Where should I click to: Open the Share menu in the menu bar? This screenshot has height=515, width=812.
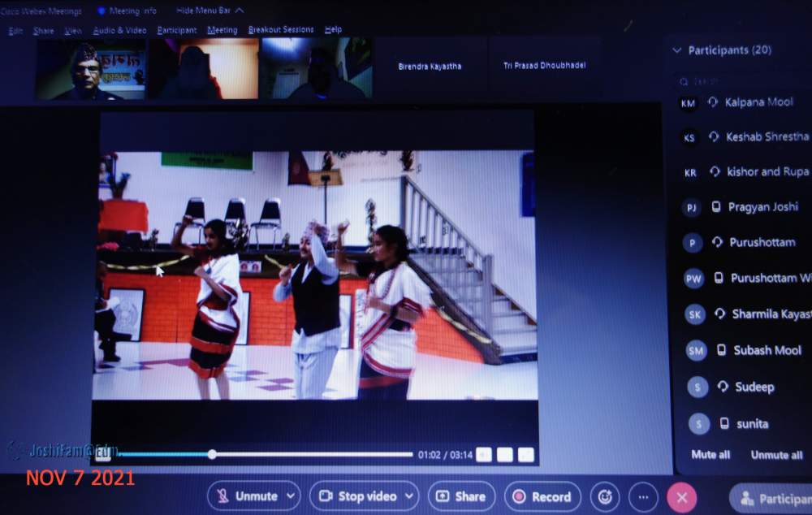(x=44, y=31)
